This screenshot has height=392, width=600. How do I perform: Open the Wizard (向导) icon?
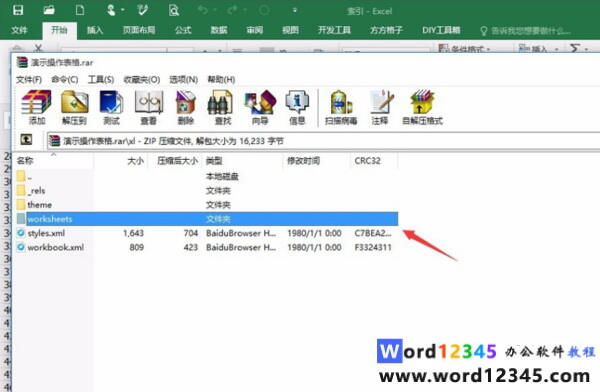pos(260,107)
